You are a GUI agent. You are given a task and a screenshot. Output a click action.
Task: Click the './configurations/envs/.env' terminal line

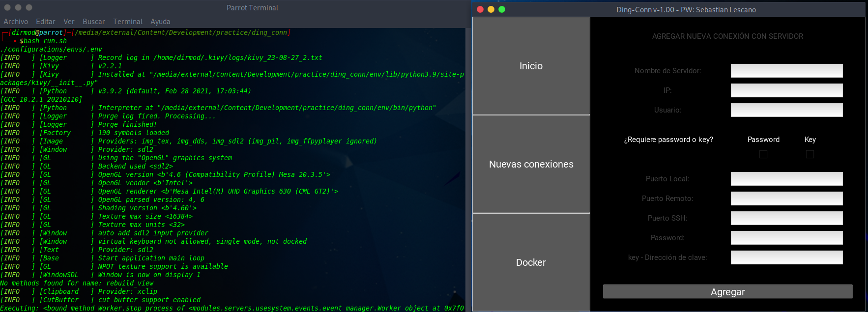pyautogui.click(x=51, y=50)
